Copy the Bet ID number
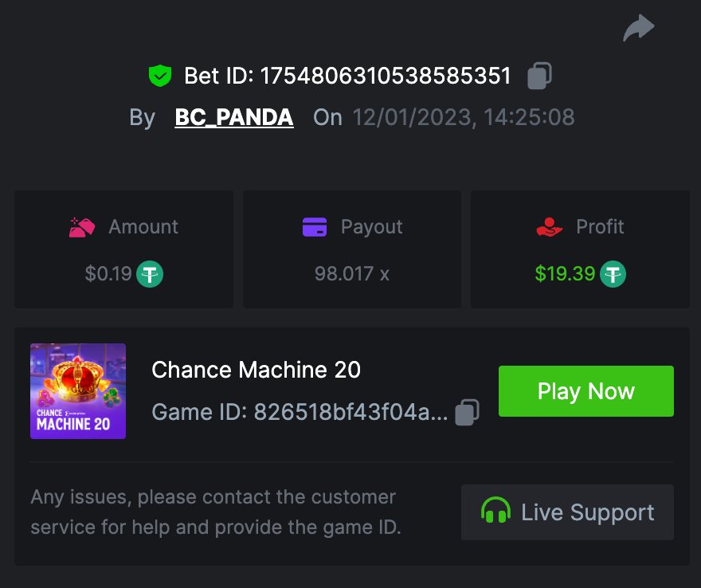This screenshot has width=701, height=588. point(539,76)
